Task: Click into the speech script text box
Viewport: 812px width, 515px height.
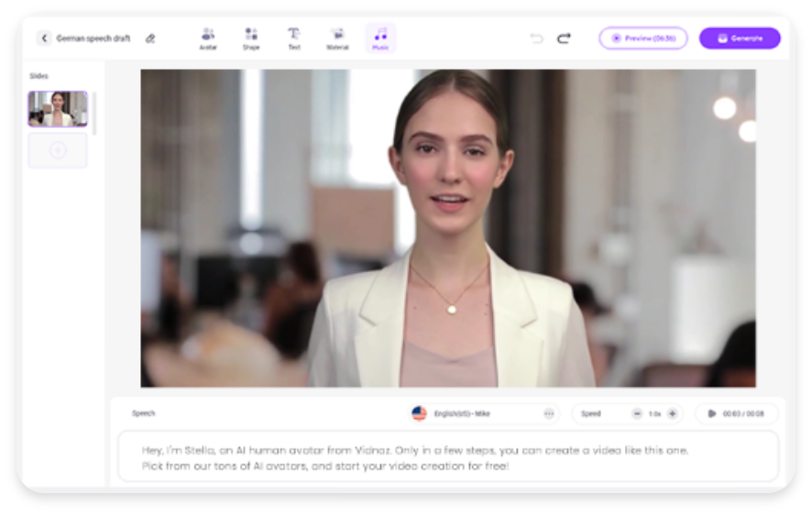Action: point(447,457)
